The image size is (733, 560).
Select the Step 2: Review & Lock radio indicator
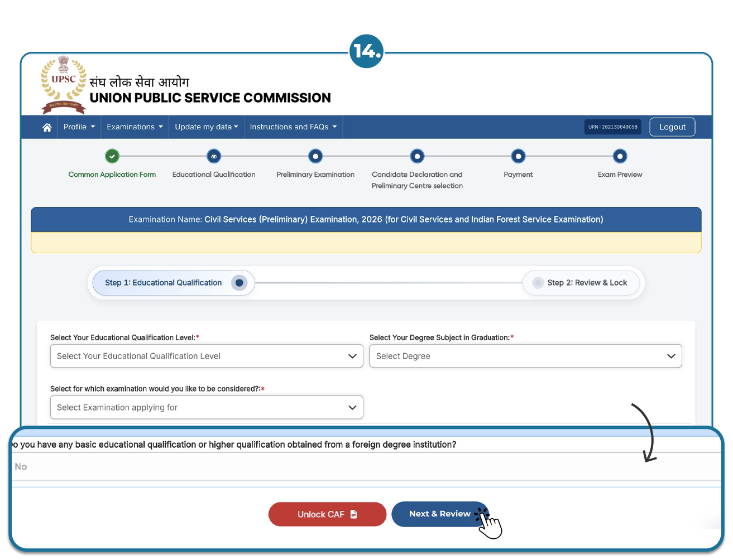click(x=538, y=283)
